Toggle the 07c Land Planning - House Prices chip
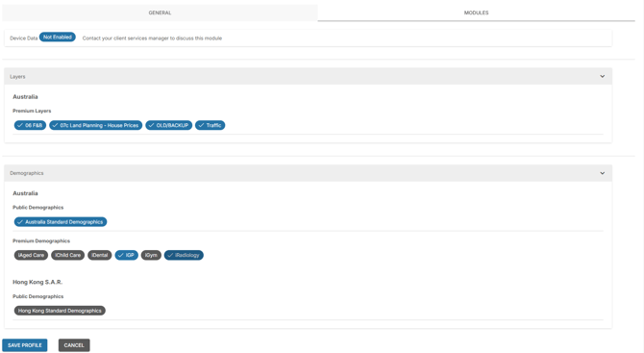The height and width of the screenshot is (353, 644). [96, 125]
